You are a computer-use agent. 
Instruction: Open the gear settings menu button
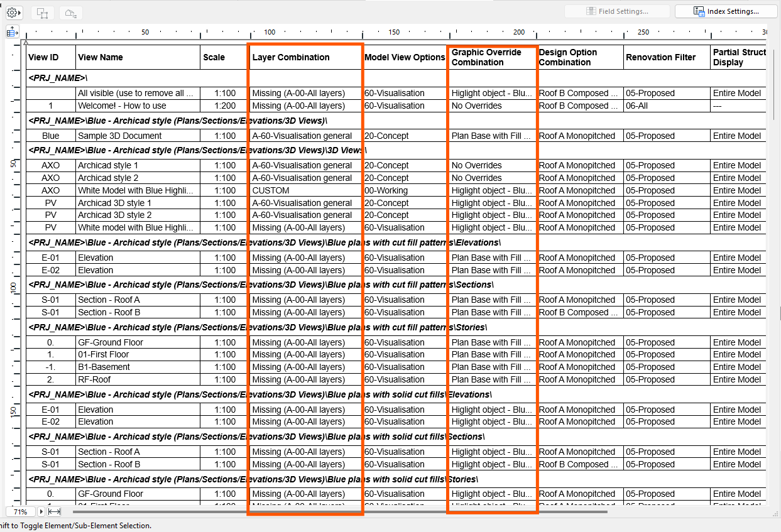click(14, 13)
